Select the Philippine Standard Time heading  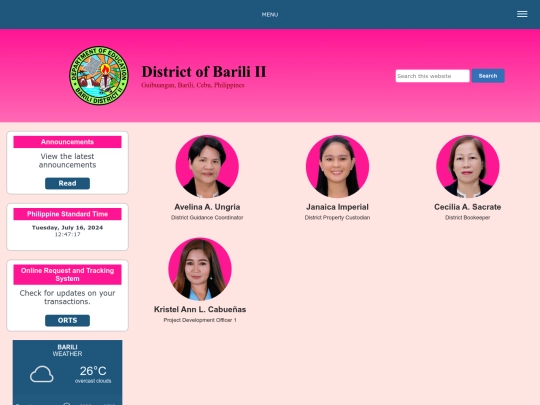[68, 214]
